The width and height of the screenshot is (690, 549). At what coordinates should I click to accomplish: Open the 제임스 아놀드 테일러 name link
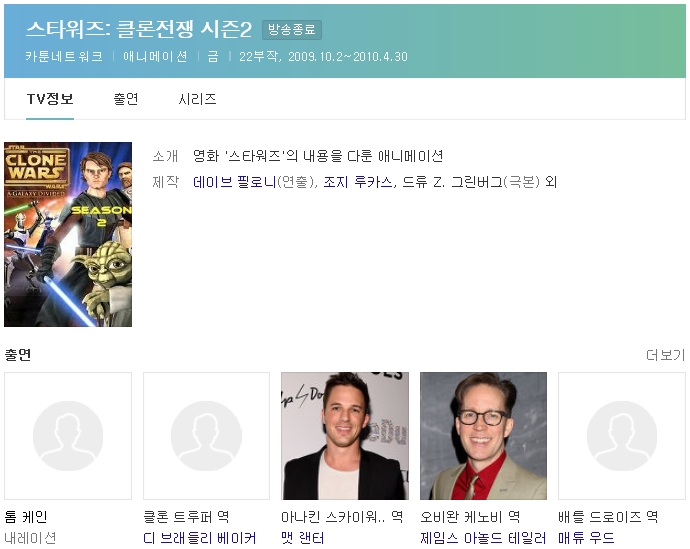pos(483,538)
